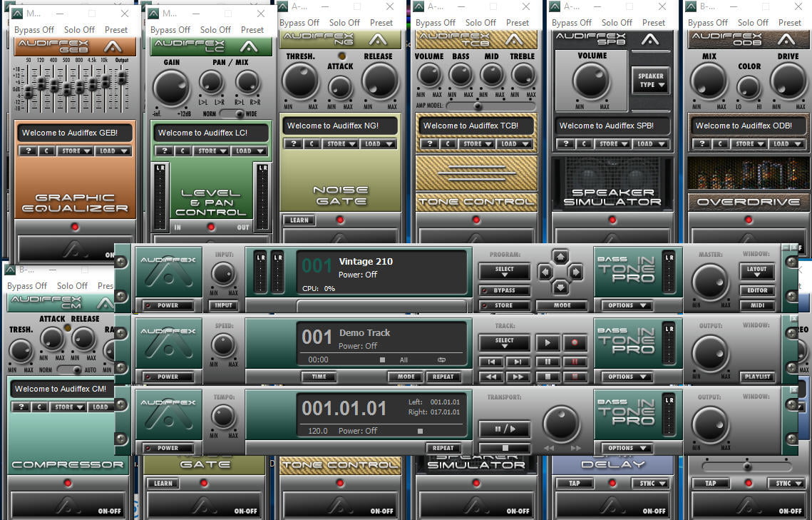812x520 pixels.
Task: Click the help '?' button in the Audiffex GEB window
Action: pos(28,151)
